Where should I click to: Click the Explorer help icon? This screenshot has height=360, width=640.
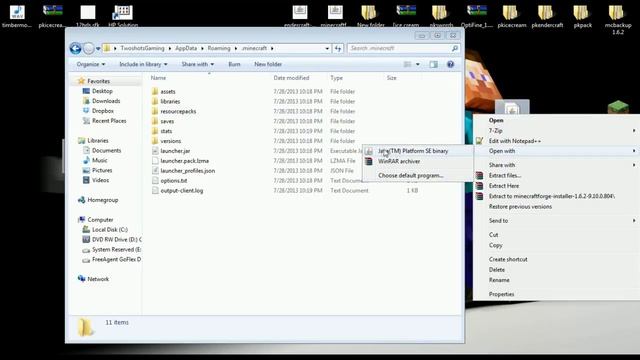(x=451, y=64)
